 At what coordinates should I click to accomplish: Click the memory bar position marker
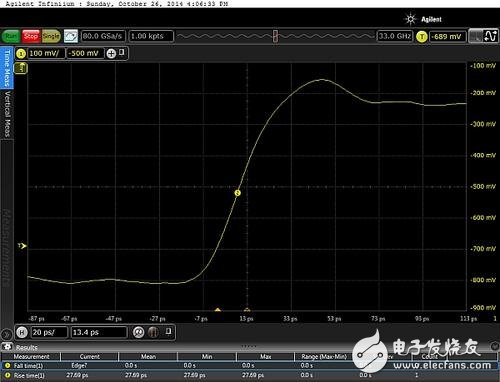pos(275,36)
